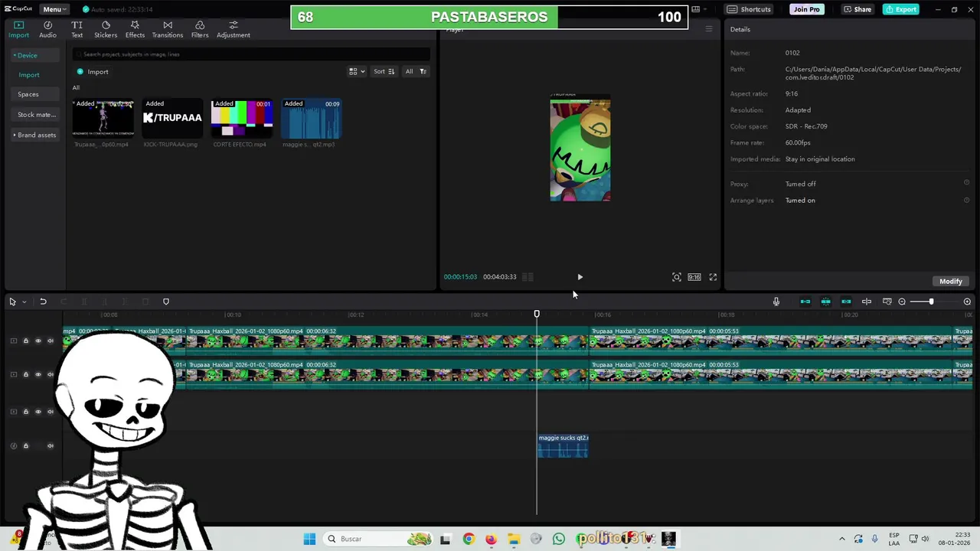Open the All filter dropdown
Viewport: 980px width, 551px height.
click(416, 71)
